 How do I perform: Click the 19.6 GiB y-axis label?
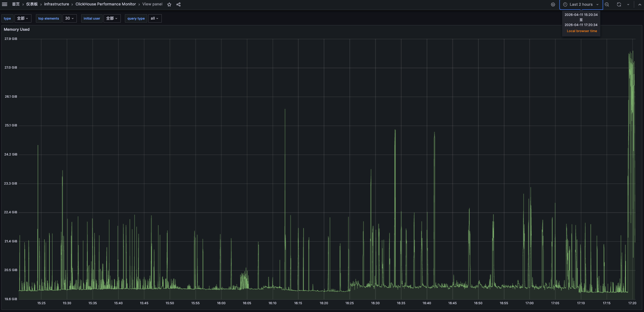[11, 299]
